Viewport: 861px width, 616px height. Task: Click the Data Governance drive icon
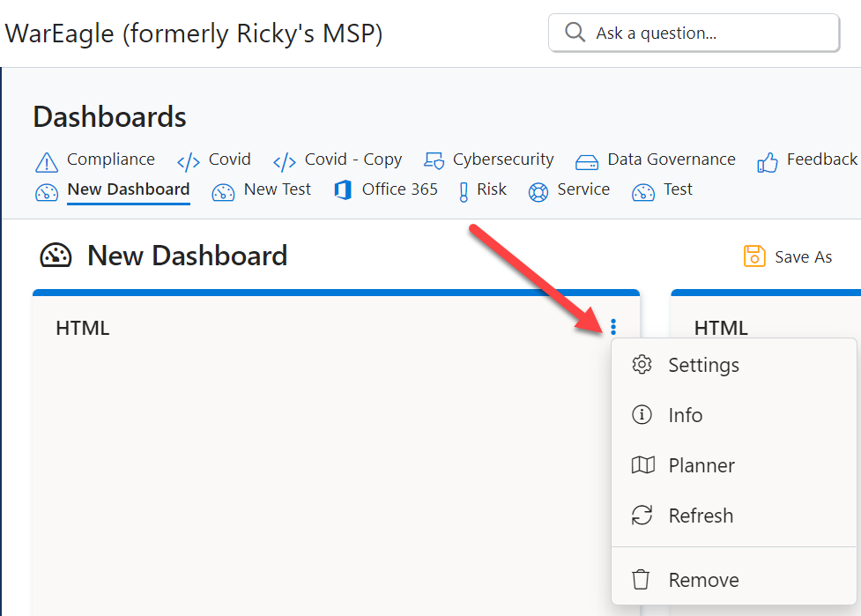coord(586,162)
